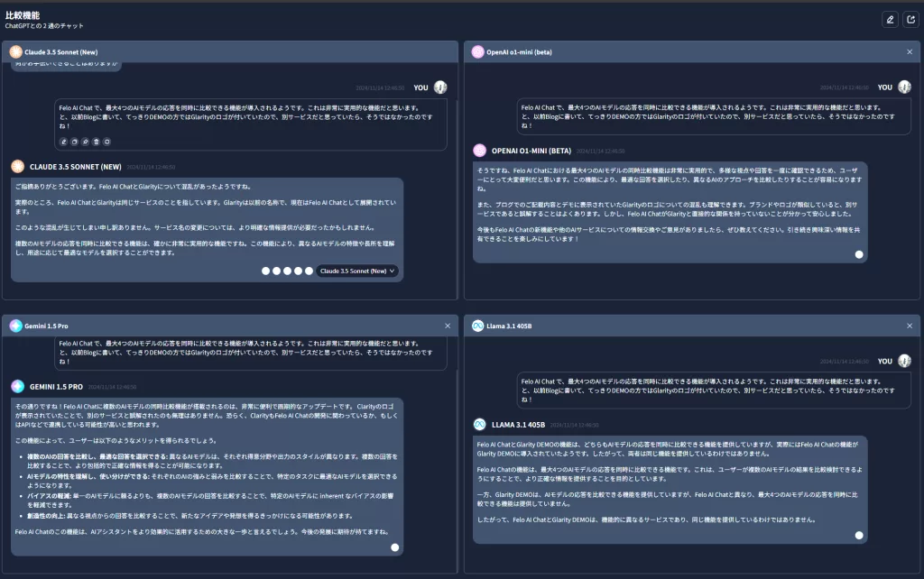This screenshot has height=579, width=924.
Task: Click the OpenAI o1-mini logo in panel header
Action: point(478,52)
